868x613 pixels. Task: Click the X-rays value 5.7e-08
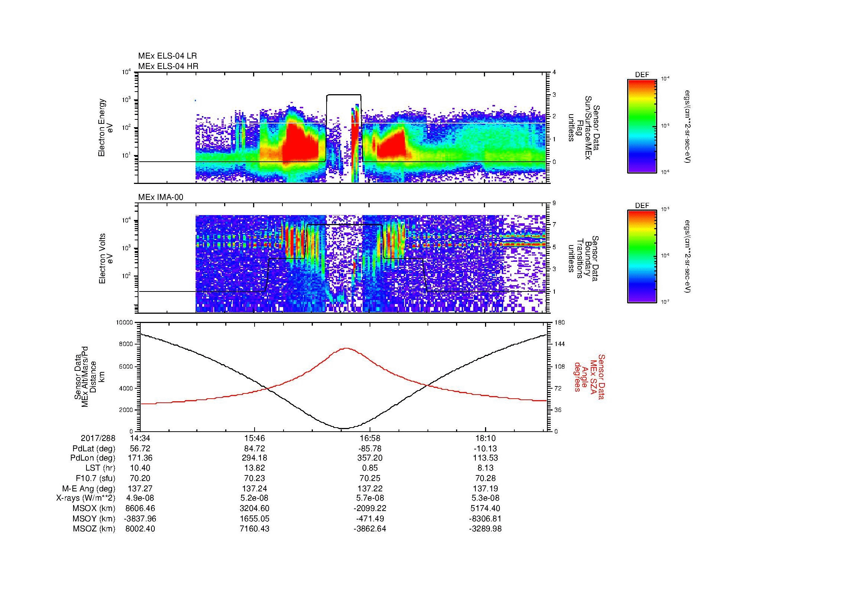[x=370, y=498]
